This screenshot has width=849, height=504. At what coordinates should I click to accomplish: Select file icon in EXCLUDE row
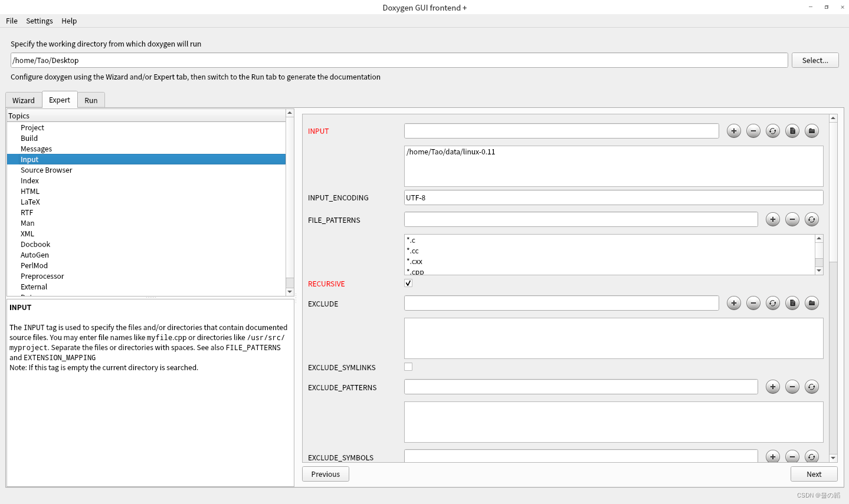(792, 303)
